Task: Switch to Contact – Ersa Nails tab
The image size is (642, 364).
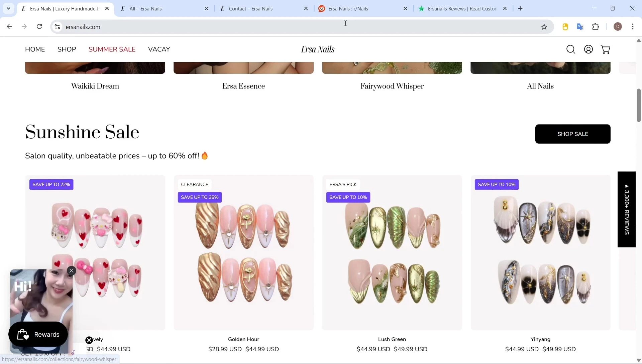Action: click(x=264, y=9)
